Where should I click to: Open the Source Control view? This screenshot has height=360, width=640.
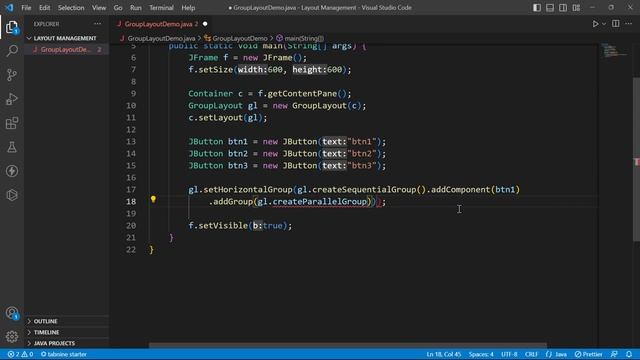tap(12, 75)
